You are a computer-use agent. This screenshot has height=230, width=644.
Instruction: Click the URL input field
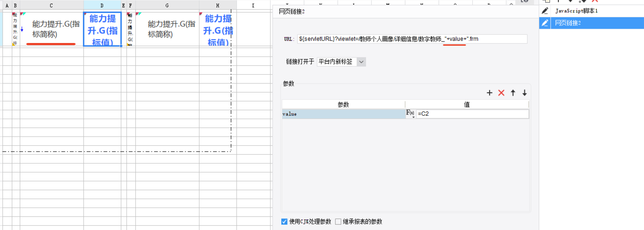412,39
